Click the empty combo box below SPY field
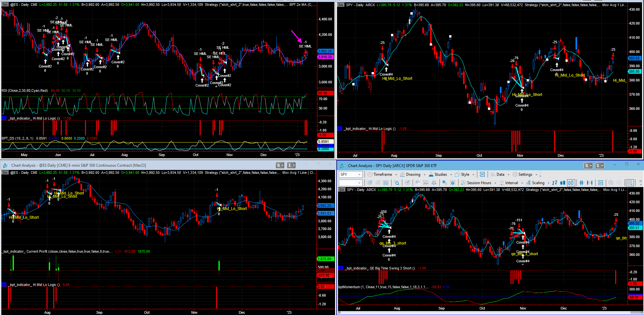This screenshot has height=315, width=644. coord(350,183)
